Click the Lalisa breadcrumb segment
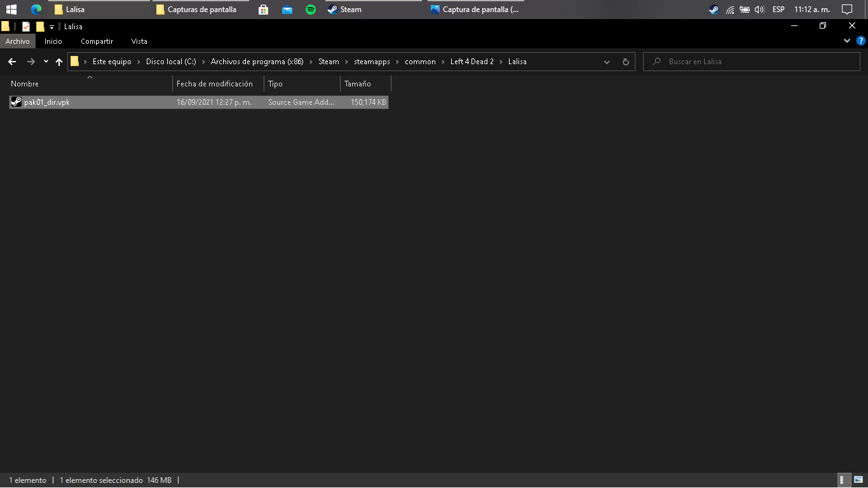This screenshot has height=488, width=868. coord(517,62)
